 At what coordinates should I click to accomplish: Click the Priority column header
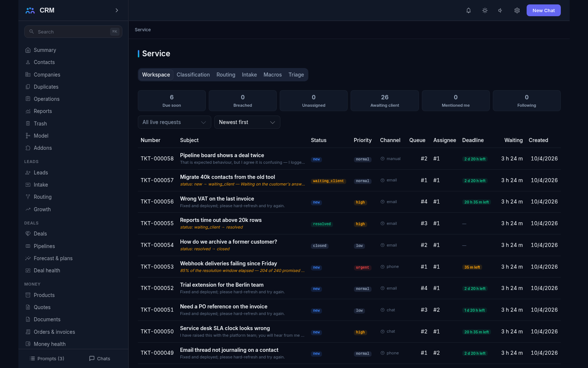[363, 140]
